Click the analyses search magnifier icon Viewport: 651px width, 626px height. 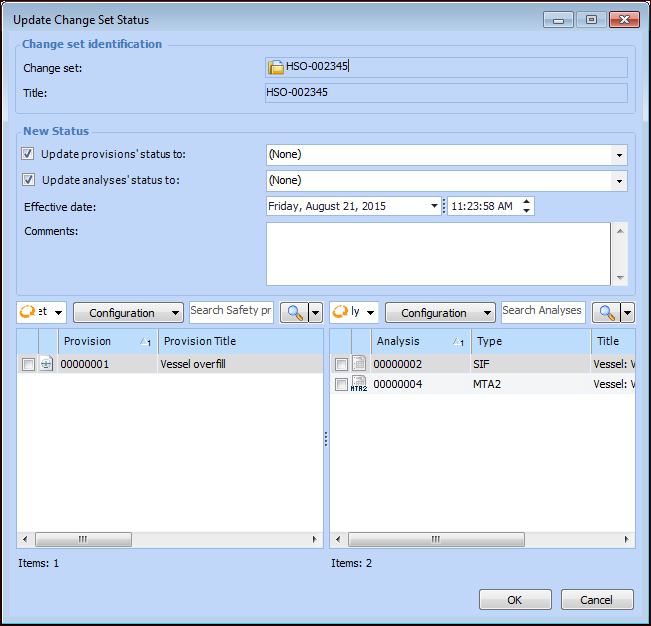tap(605, 313)
